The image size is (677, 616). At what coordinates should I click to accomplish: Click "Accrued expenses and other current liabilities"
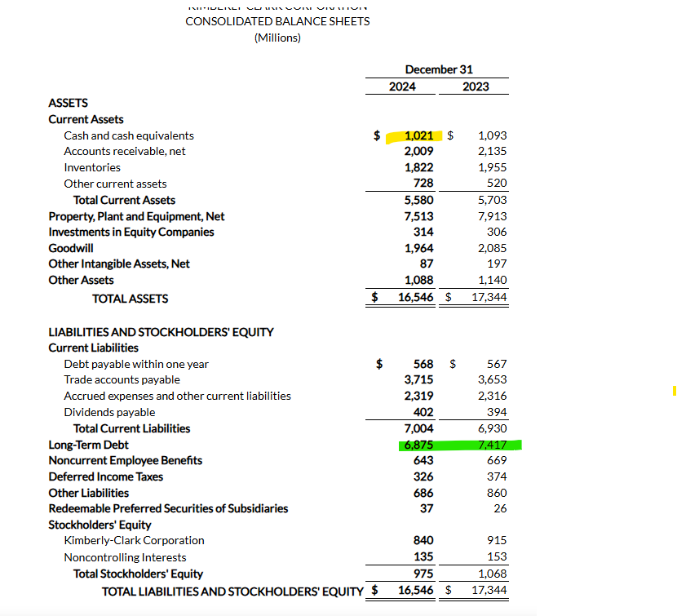tap(178, 397)
